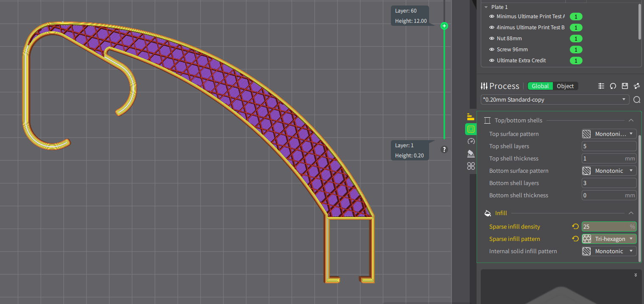Image resolution: width=644 pixels, height=304 pixels.
Task: Click the object list vertical scrollbar
Action: point(640,21)
